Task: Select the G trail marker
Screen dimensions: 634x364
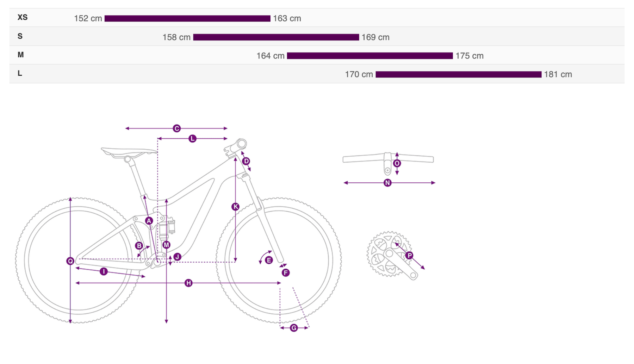Action: pos(294,328)
